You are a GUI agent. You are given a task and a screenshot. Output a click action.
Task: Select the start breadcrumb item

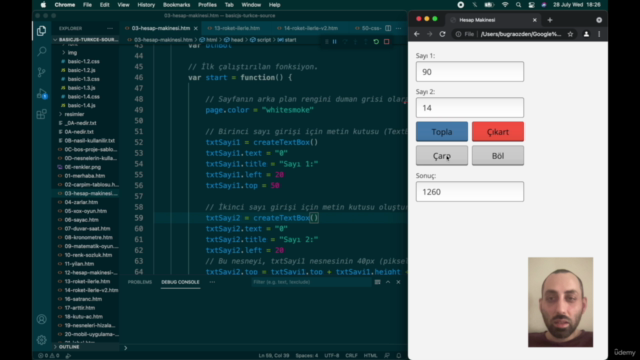[x=287, y=40]
